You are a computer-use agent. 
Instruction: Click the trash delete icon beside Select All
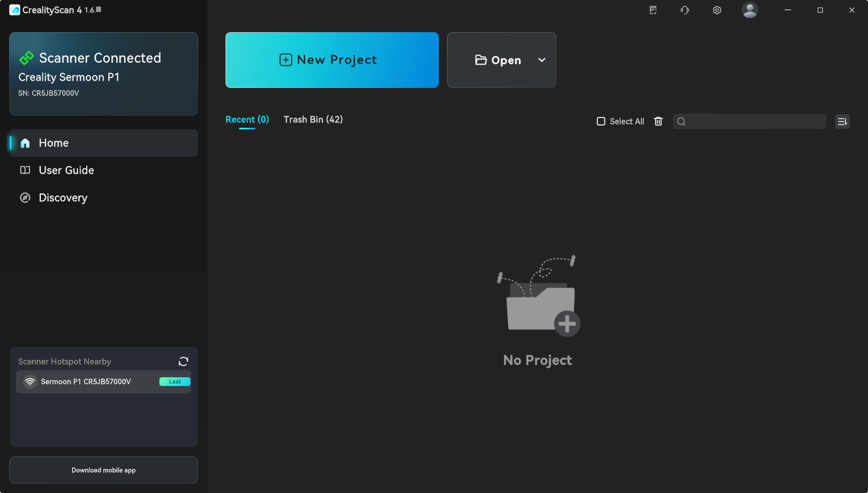click(658, 121)
